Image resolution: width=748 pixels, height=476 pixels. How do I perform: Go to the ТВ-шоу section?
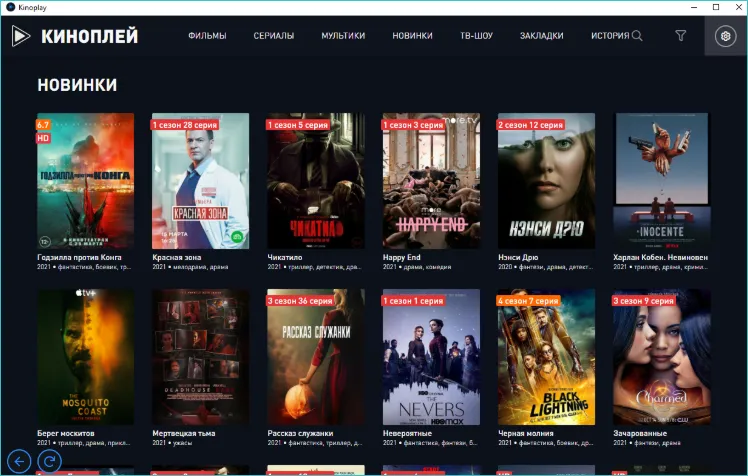coord(476,36)
